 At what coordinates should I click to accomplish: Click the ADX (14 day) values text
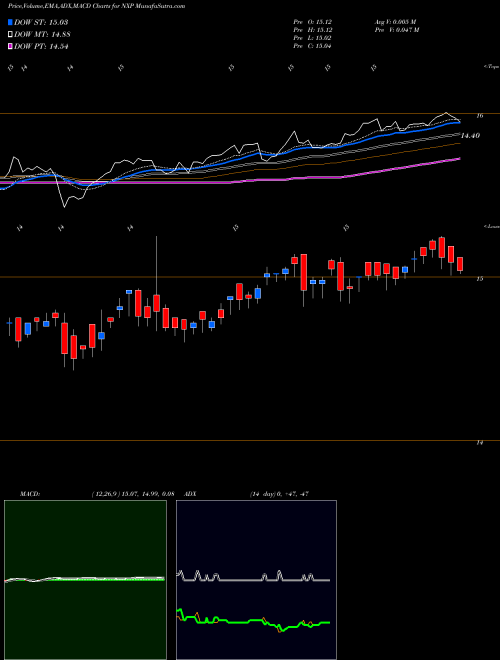[279, 494]
